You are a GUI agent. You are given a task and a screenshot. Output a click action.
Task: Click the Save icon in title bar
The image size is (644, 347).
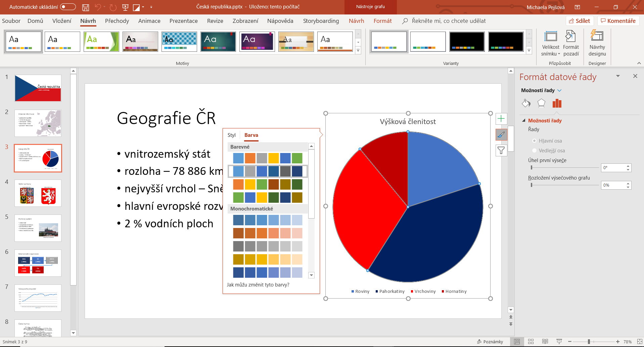click(x=86, y=7)
